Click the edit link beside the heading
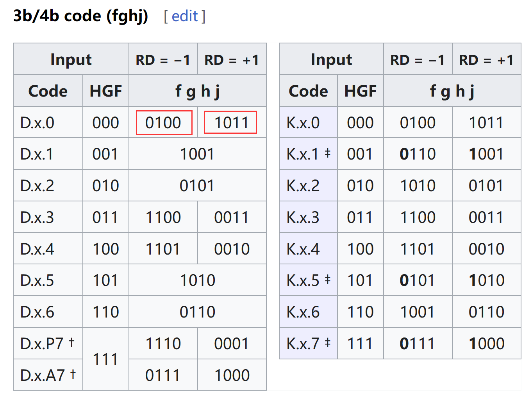This screenshot has height=402, width=532. [x=184, y=16]
